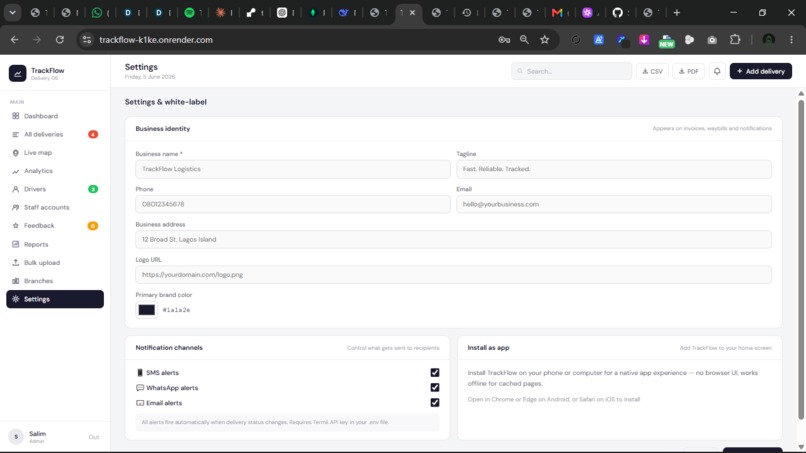Click the Logo URL field
Viewport: 806px width, 453px height.
(x=453, y=275)
